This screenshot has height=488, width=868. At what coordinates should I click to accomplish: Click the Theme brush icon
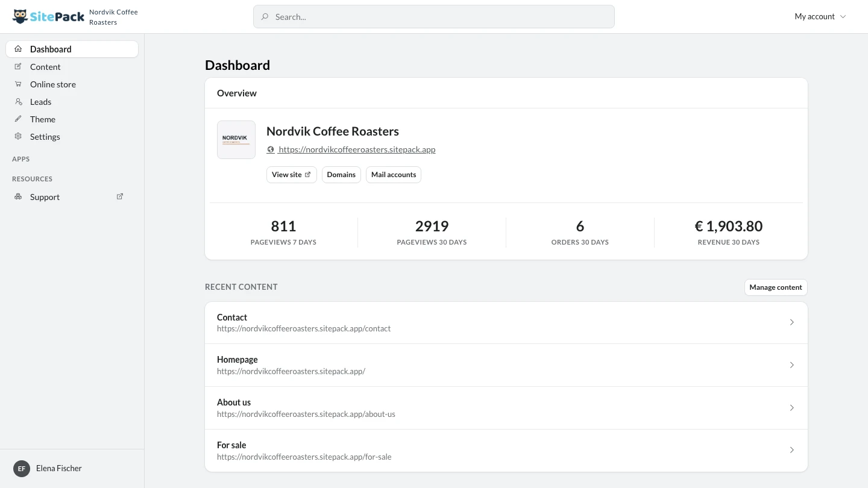pos(18,119)
